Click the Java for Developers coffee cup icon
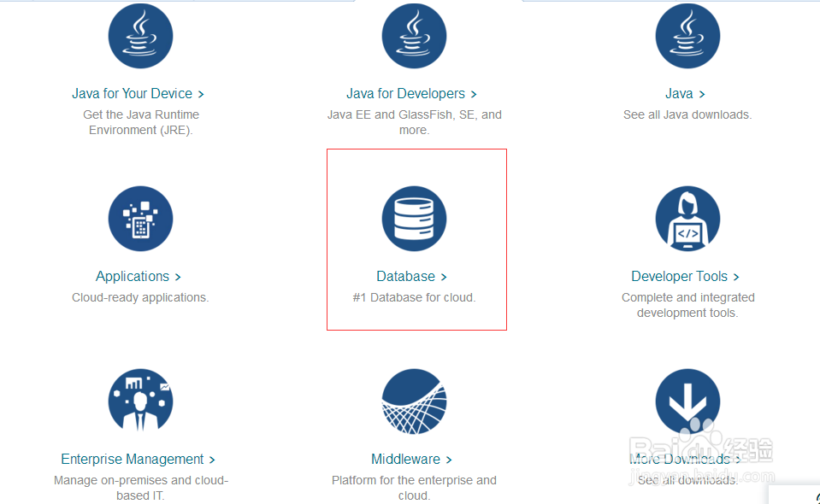 414,36
